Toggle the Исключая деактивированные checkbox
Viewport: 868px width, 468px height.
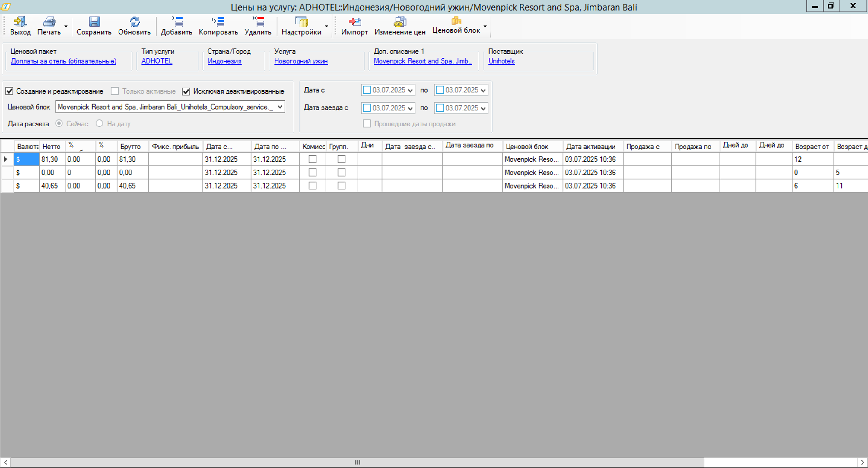(x=186, y=91)
